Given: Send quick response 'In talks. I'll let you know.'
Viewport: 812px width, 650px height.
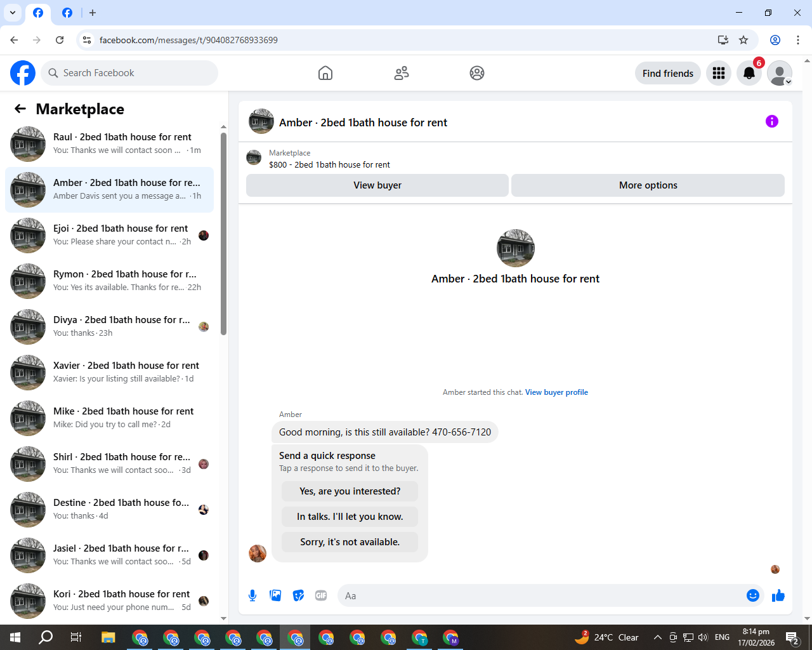Looking at the screenshot, I should coord(350,517).
